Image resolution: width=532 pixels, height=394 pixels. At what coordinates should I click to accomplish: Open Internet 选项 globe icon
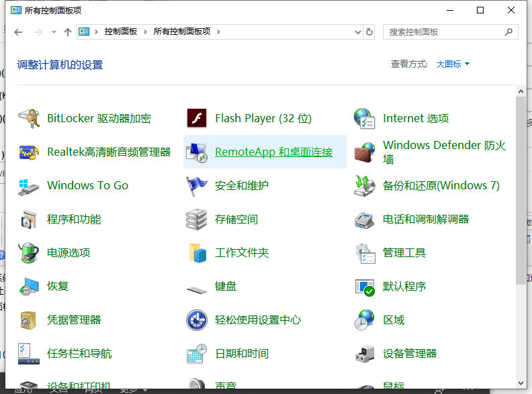tap(364, 119)
